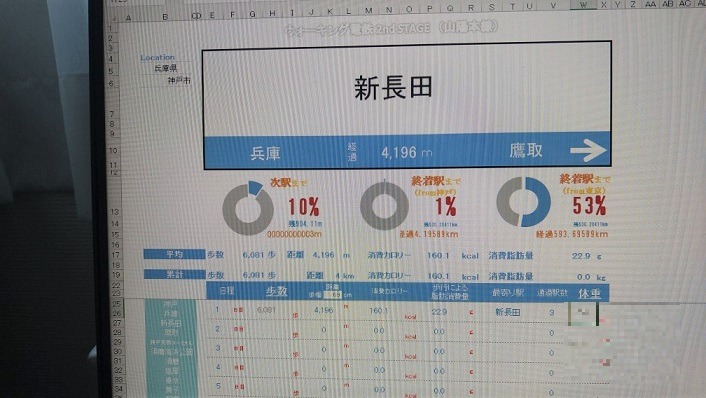Click the 鷹取 next station label
The width and height of the screenshot is (706, 398).
pyautogui.click(x=526, y=150)
